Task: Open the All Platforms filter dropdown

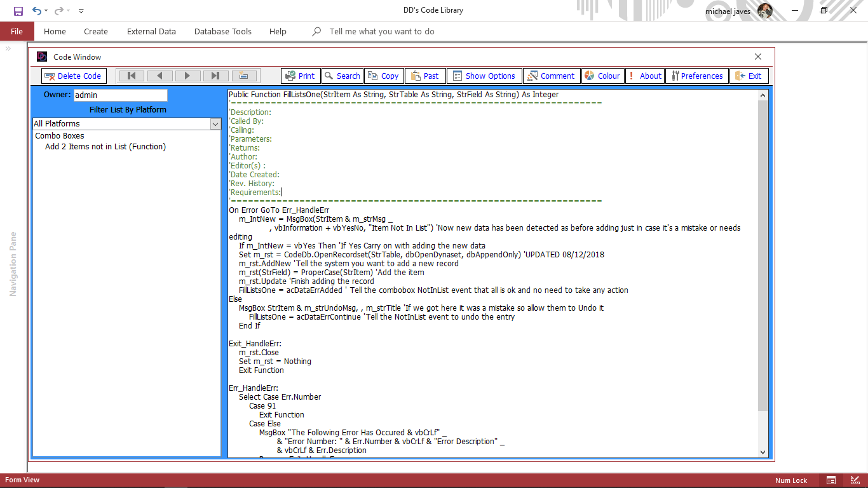Action: coord(215,124)
